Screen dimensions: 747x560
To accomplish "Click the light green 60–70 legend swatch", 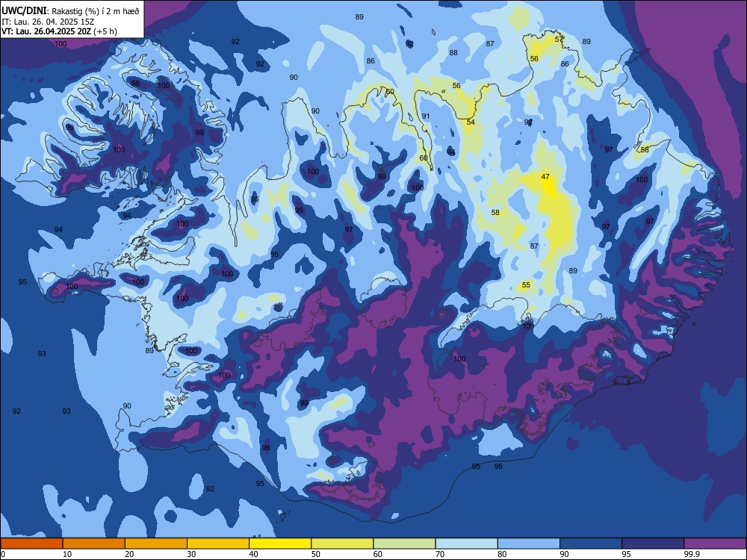I will tap(404, 544).
